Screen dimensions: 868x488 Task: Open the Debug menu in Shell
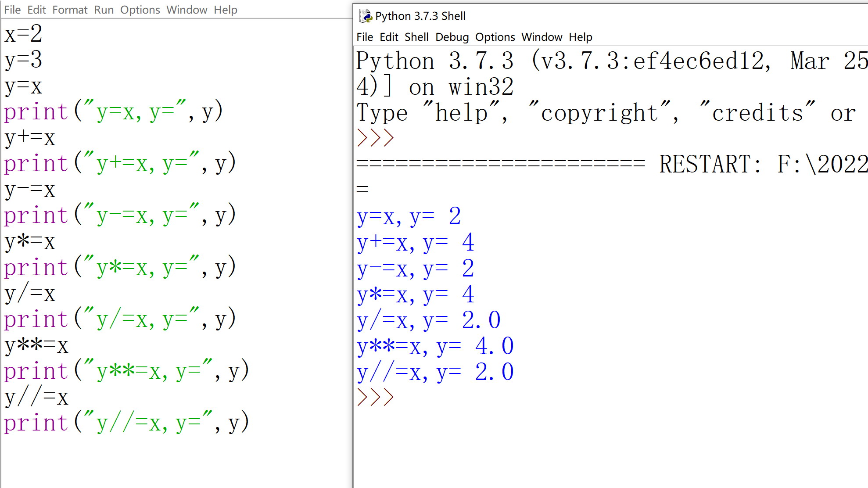click(x=452, y=37)
